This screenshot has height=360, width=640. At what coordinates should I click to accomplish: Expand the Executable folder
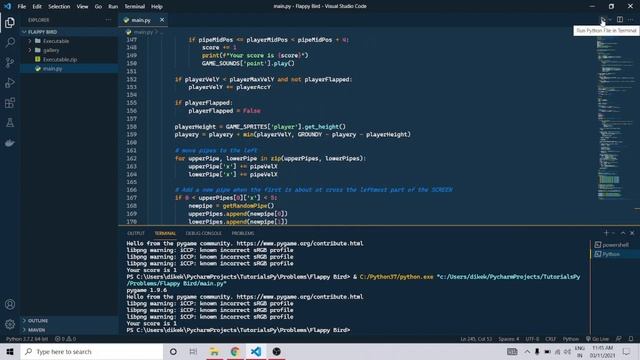click(x=56, y=41)
